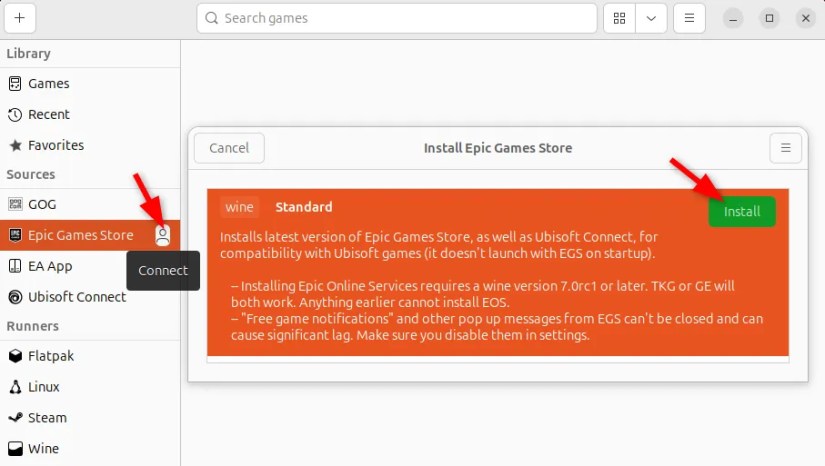Screen dimensions: 825x466
Task: Open the install dialog hamburger menu
Action: click(786, 148)
